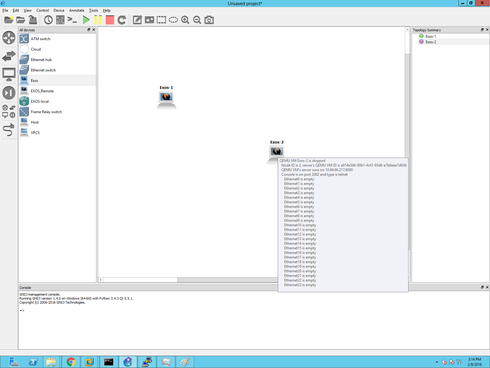Select Exos-2 in Topology Summary

(x=431, y=42)
